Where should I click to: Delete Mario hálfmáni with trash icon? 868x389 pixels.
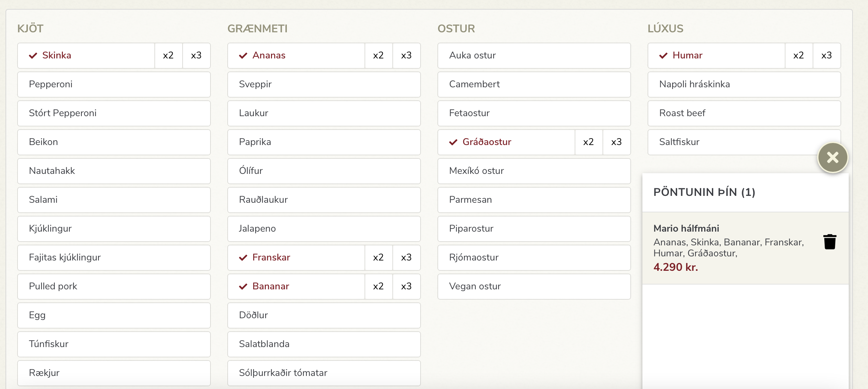click(829, 242)
